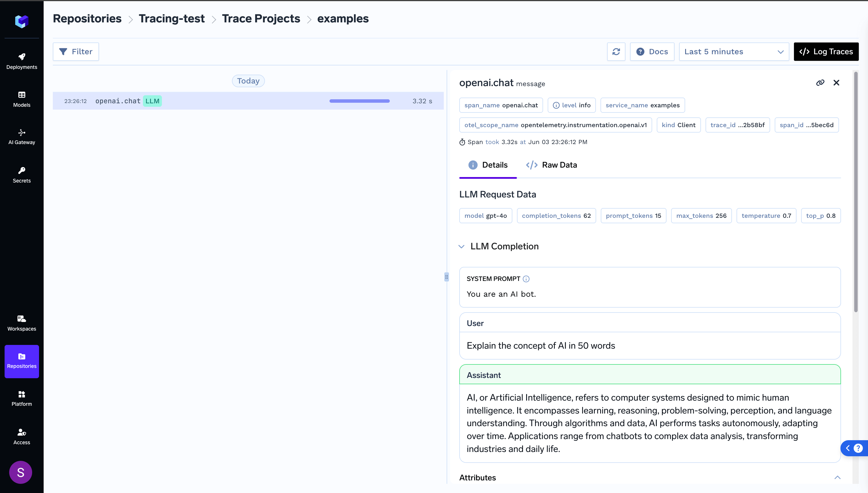
Task: Click the LLM Request Data heading
Action: click(x=497, y=194)
